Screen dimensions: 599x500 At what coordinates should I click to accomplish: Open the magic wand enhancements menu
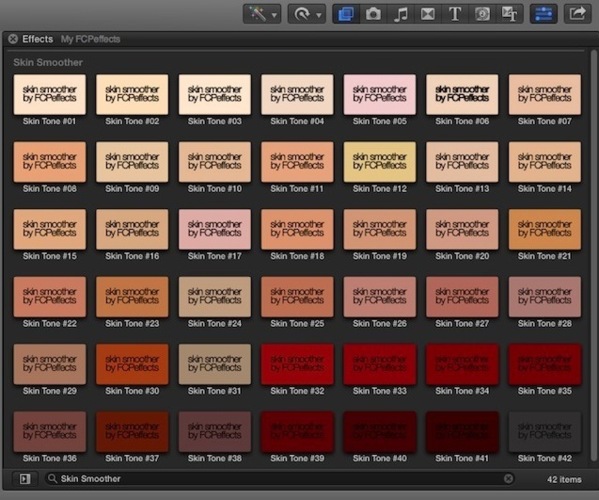click(262, 15)
